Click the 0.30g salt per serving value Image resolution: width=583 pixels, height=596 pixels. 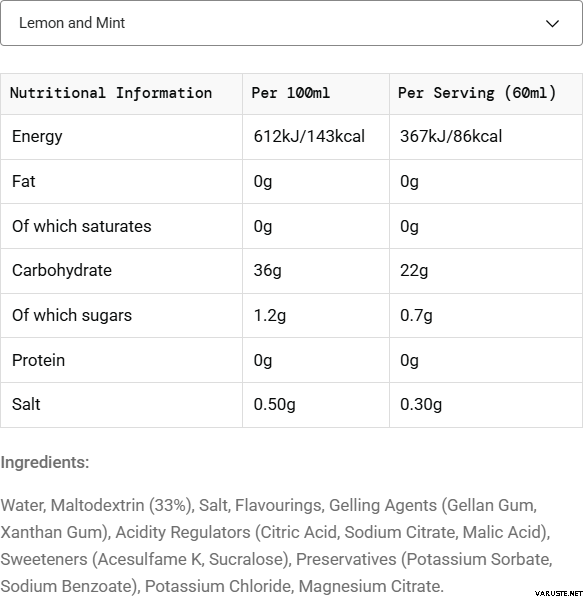pyautogui.click(x=421, y=404)
